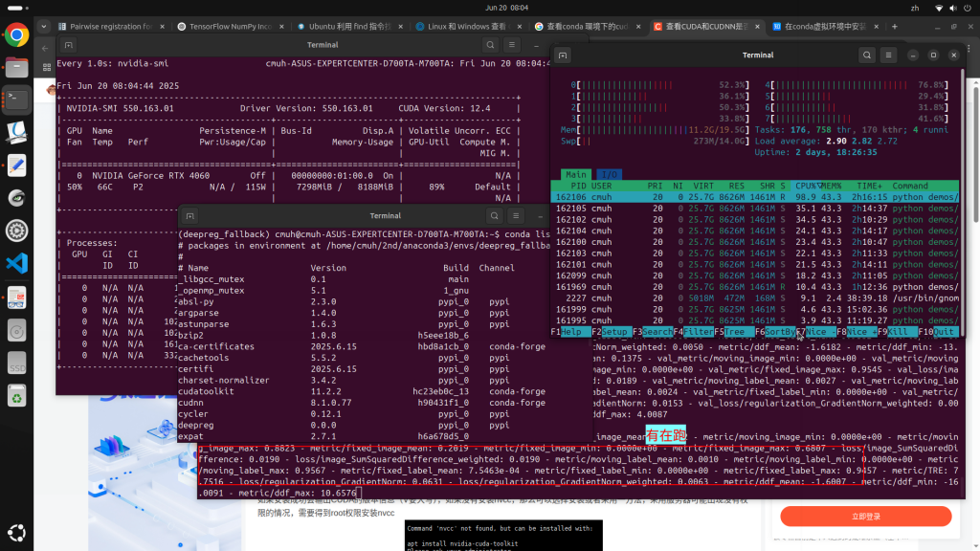980x551 pixels.
Task: Select htop process row PID 2227
Action: (x=755, y=298)
